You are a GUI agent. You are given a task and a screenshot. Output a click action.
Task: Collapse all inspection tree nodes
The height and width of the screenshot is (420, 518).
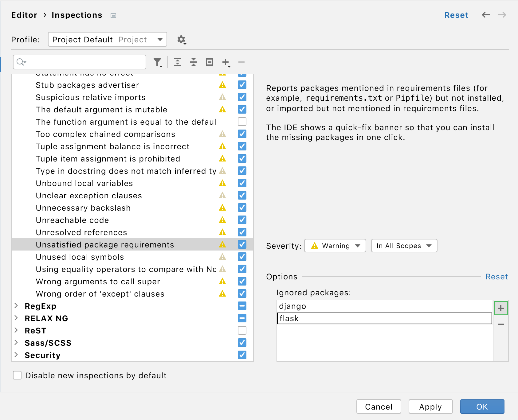(x=193, y=62)
